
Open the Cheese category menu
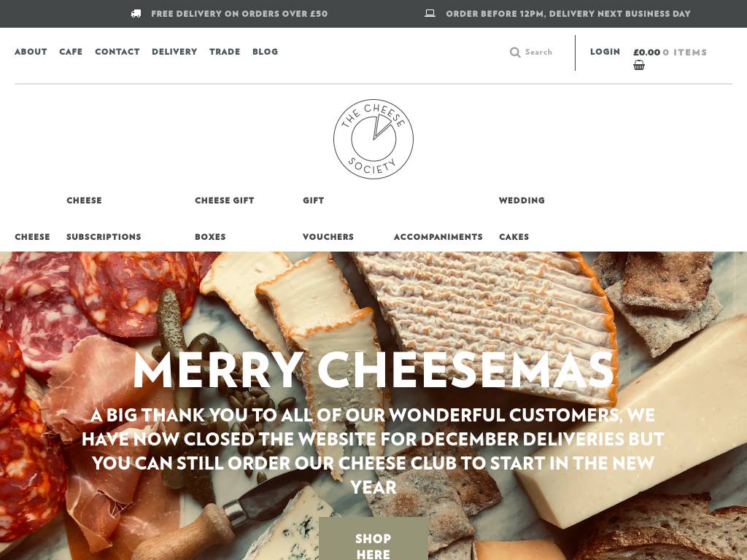[32, 237]
